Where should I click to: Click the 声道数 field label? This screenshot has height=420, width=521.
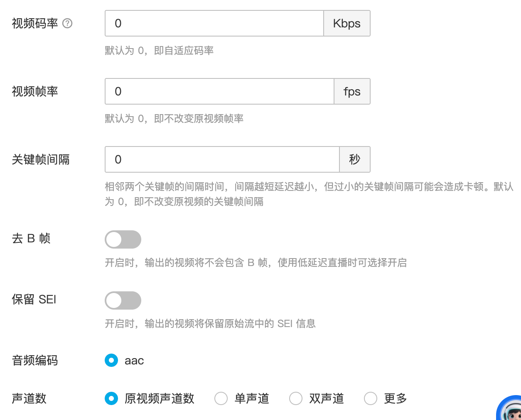[29, 398]
